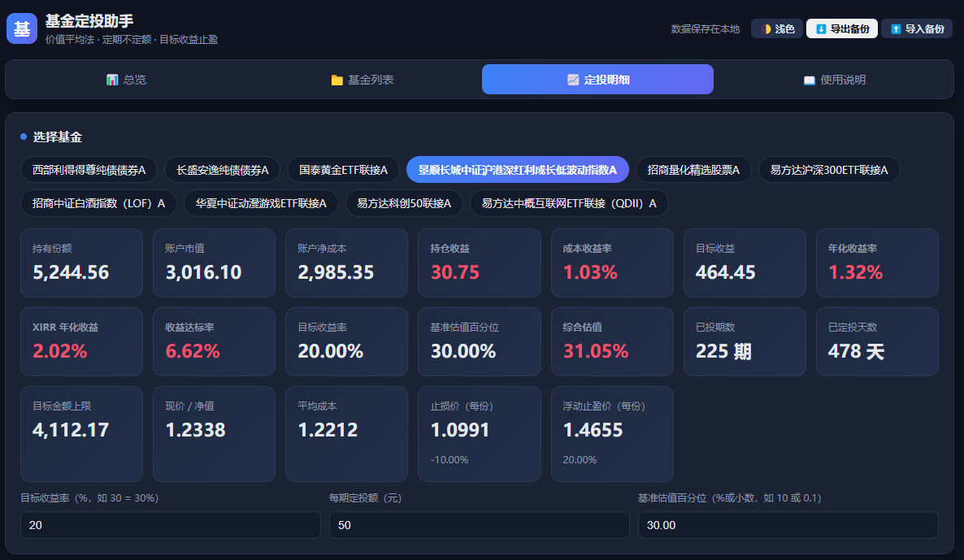
Task: Select fund 招商量化精选股票A
Action: (693, 170)
